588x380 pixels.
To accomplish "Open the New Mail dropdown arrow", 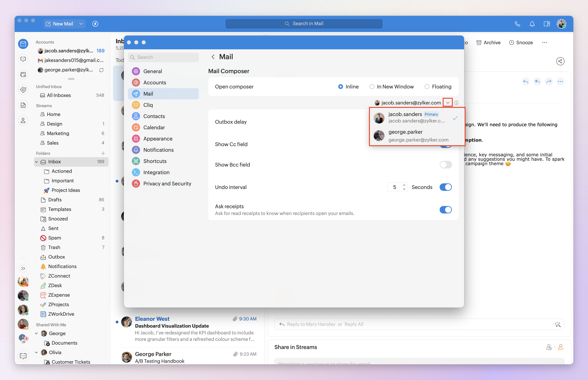I will click(x=81, y=24).
